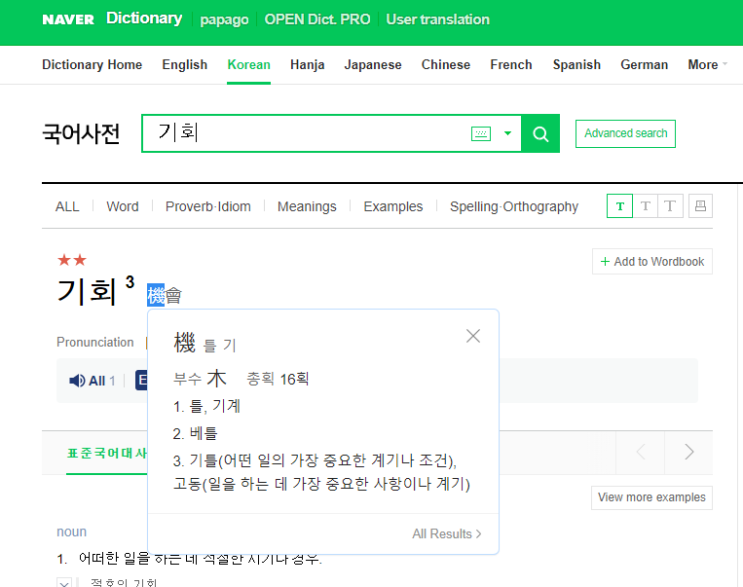
Task: Click the highlighted hanja 機
Action: coord(155,295)
